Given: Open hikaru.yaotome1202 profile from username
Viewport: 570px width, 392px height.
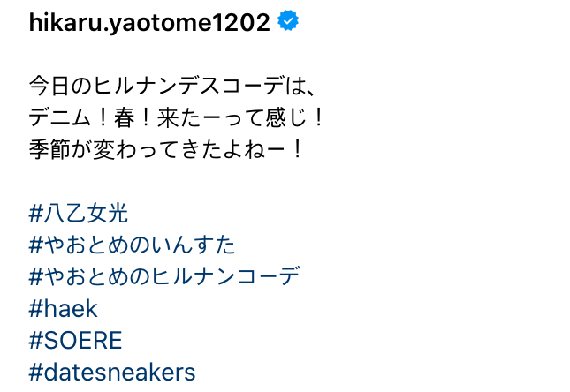Looking at the screenshot, I should coord(149,24).
